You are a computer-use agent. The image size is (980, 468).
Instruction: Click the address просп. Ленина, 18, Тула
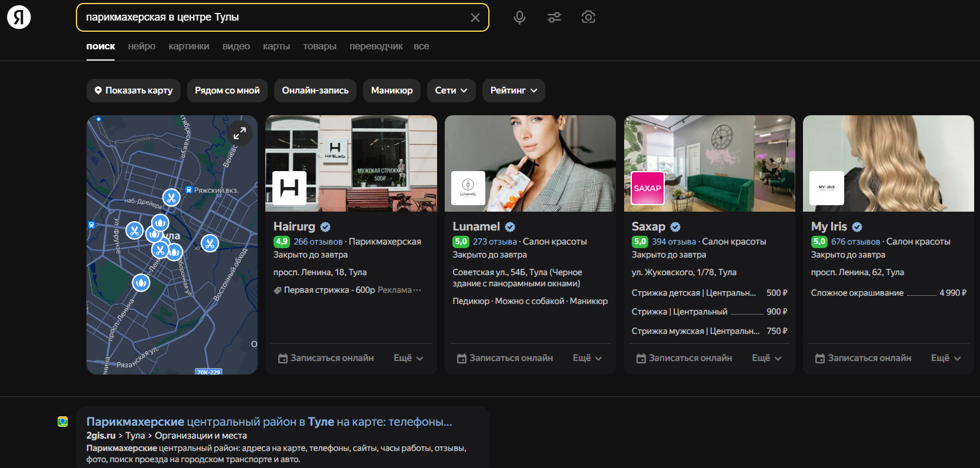coord(320,272)
